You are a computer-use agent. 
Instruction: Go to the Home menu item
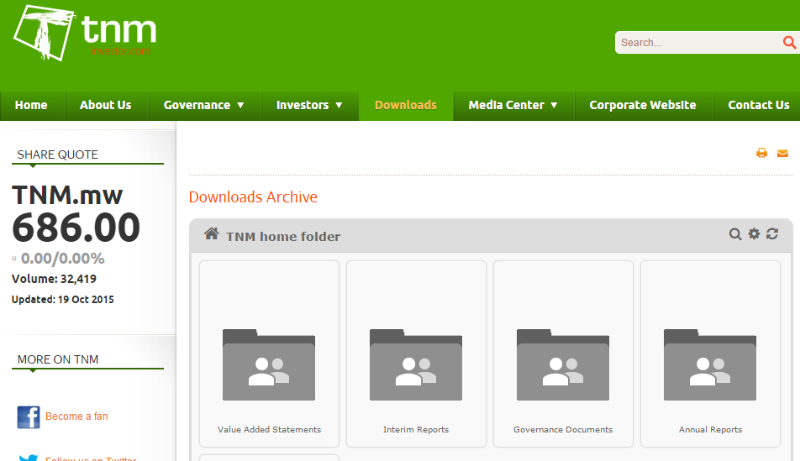pos(31,105)
